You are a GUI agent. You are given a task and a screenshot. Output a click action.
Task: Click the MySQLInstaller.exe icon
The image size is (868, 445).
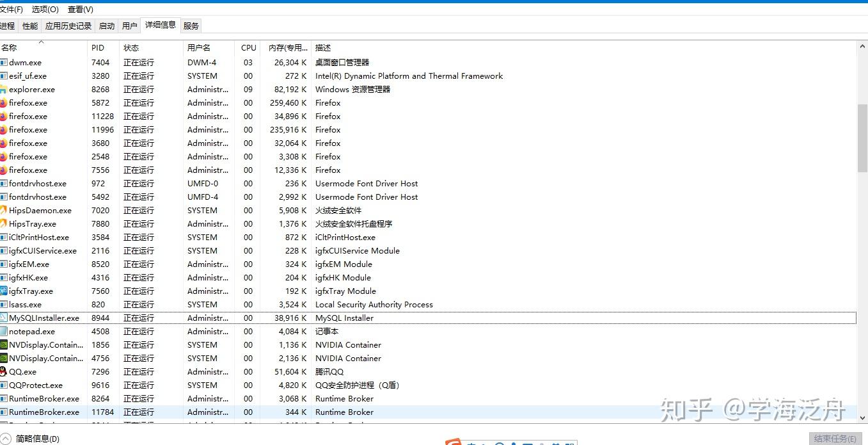[3, 318]
